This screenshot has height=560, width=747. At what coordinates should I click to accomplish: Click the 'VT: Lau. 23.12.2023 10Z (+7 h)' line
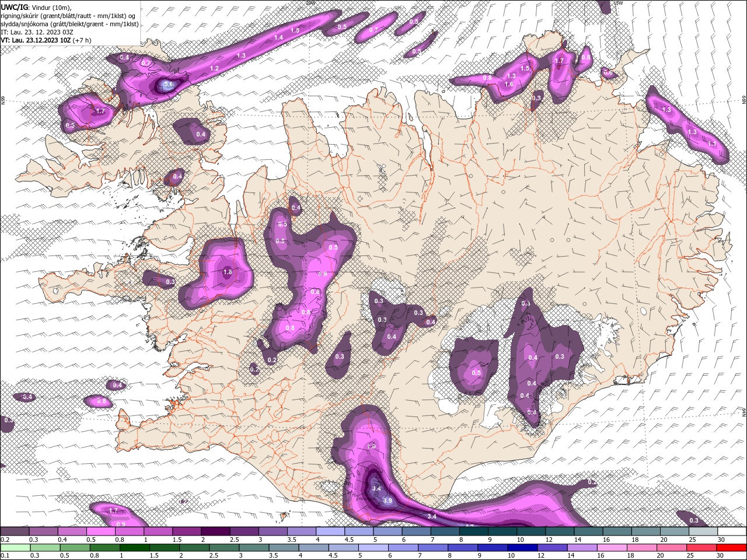tap(46, 40)
